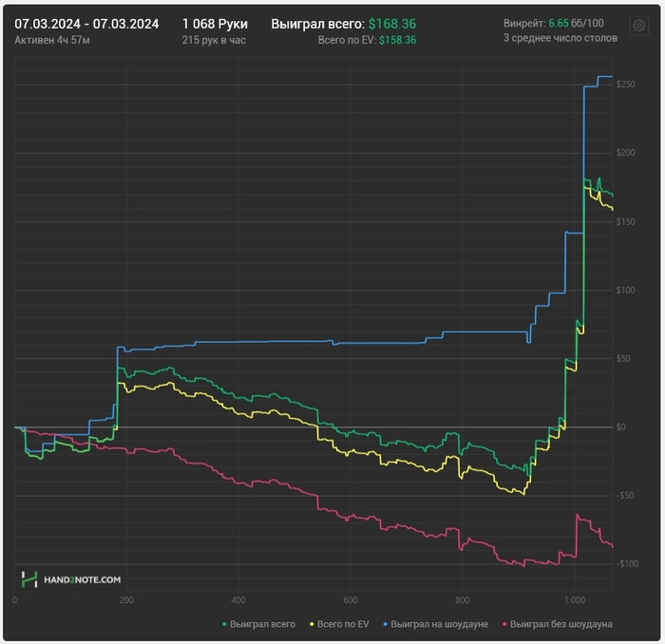Toggle the 'Всего по EV' yellow legend series
The image size is (665, 644).
click(x=339, y=624)
